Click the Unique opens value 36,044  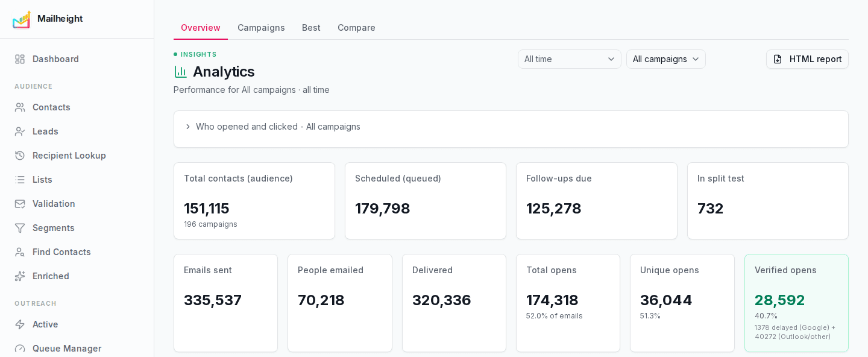(666, 300)
